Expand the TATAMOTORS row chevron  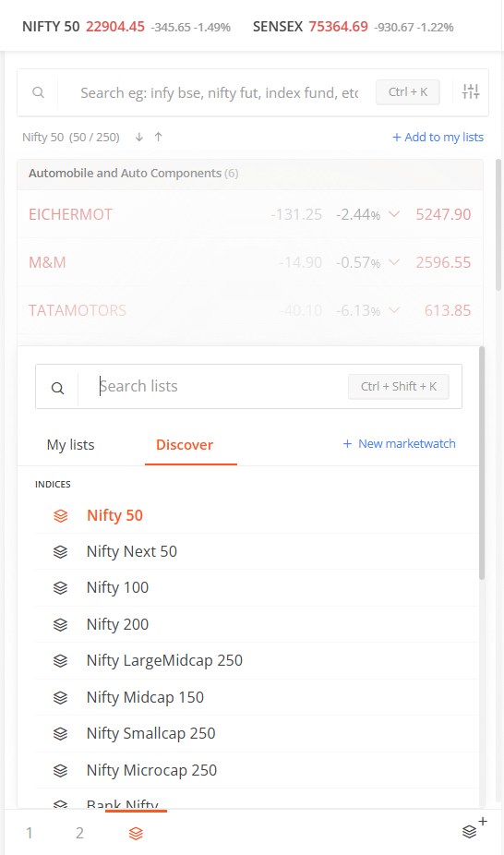click(x=394, y=310)
